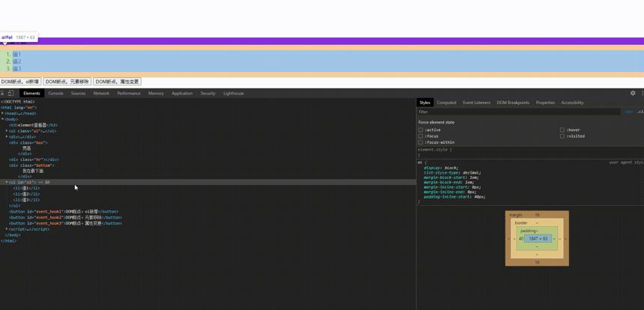Screen dimensions: 644x310
Task: Open the DOM Breakpoints sidebar tab
Action: (x=513, y=103)
